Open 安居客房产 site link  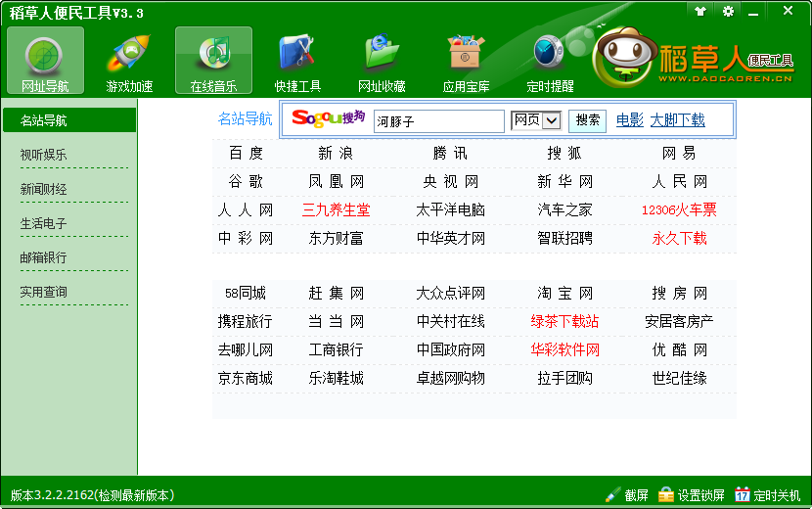tap(679, 321)
